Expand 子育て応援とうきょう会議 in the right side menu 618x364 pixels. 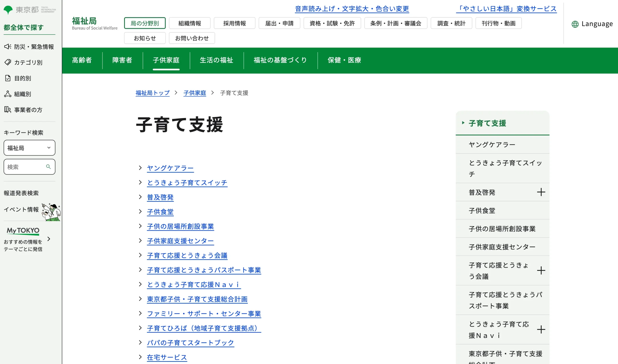(x=541, y=271)
